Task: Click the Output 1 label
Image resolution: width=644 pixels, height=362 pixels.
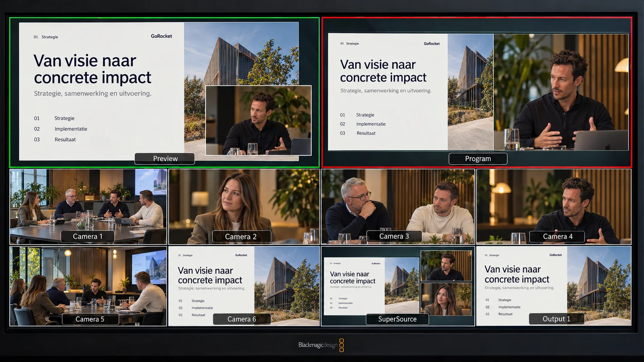Action: pos(557,319)
